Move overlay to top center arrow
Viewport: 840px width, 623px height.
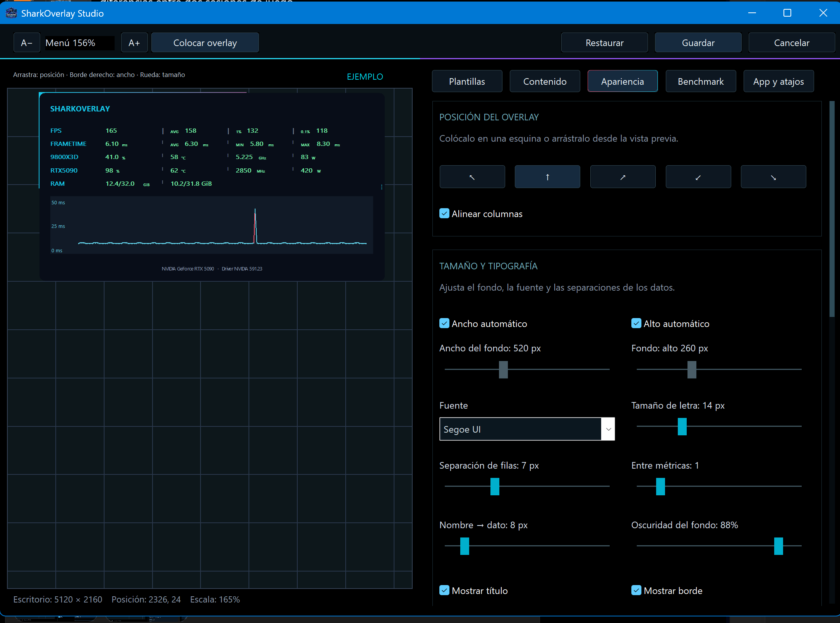547,177
